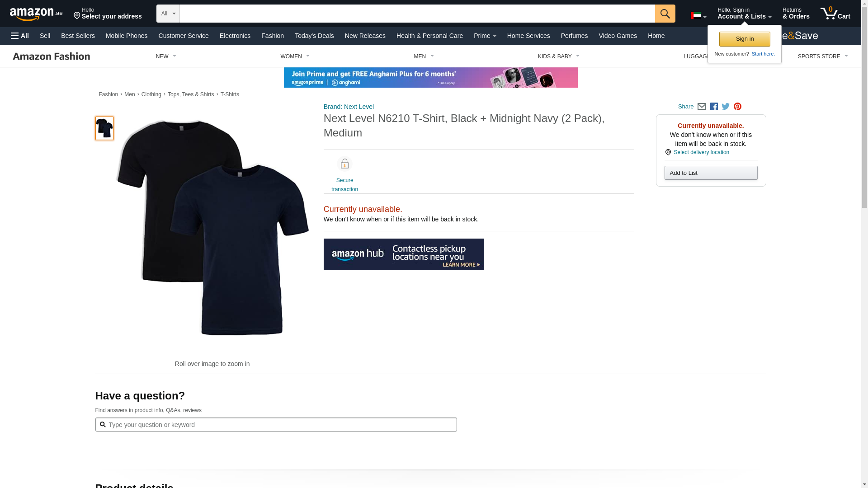This screenshot has width=868, height=488.
Task: Click the Add to List button
Action: pos(711,173)
